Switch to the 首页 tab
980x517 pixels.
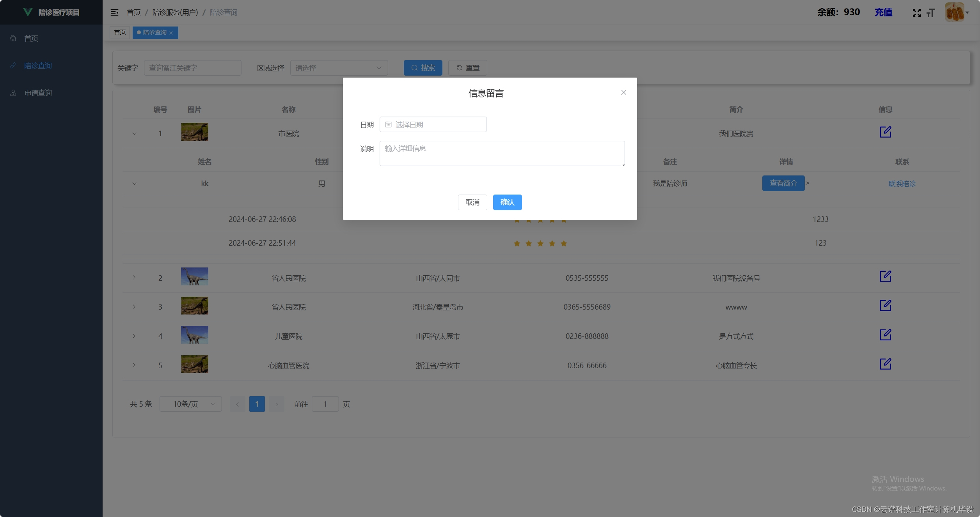click(x=120, y=32)
